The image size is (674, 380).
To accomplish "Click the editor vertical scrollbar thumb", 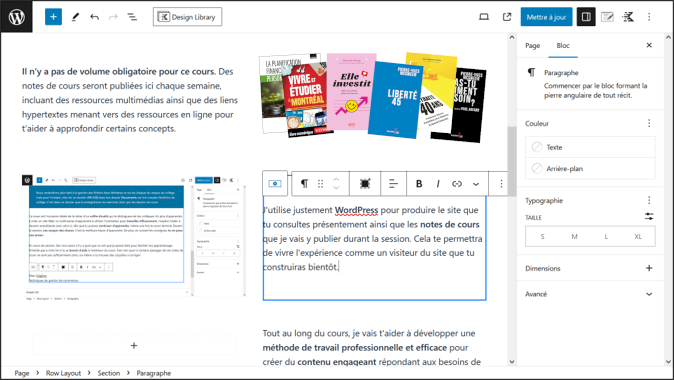I will click(x=512, y=161).
